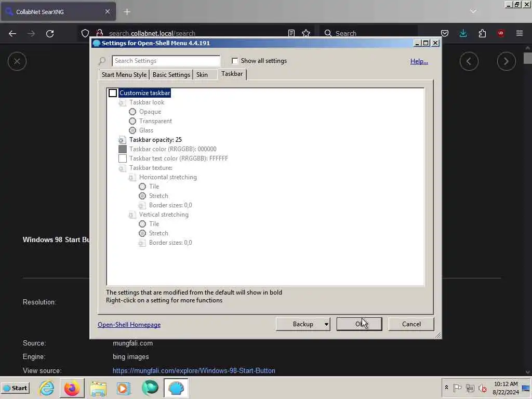532x399 pixels.
Task: Open File Explorer from the taskbar
Action: (98, 388)
